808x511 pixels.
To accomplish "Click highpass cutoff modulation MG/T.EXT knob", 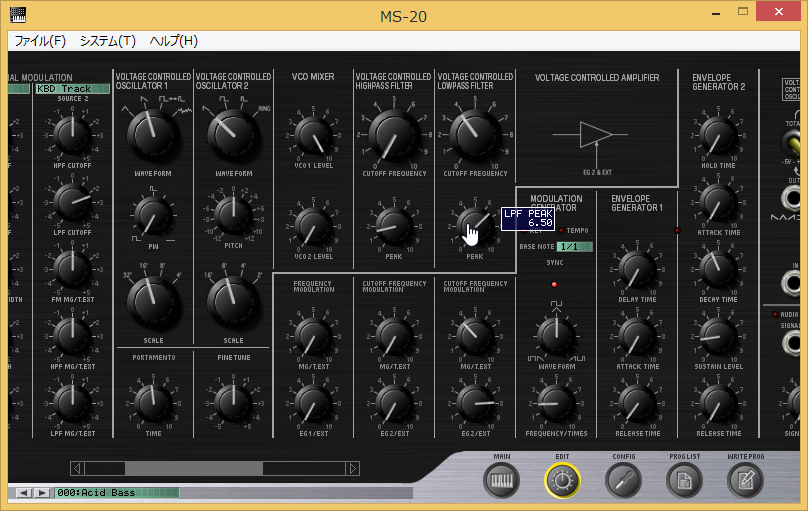I will [394, 336].
